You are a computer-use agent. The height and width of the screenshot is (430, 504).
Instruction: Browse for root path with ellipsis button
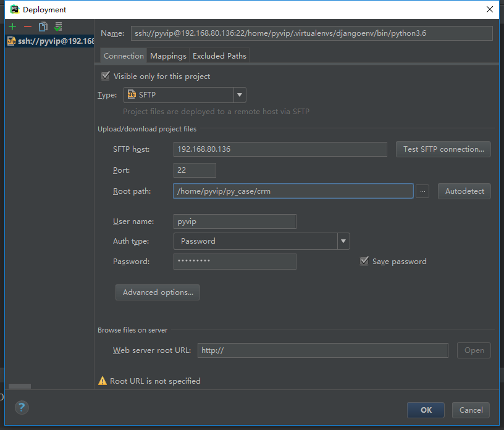coord(422,191)
